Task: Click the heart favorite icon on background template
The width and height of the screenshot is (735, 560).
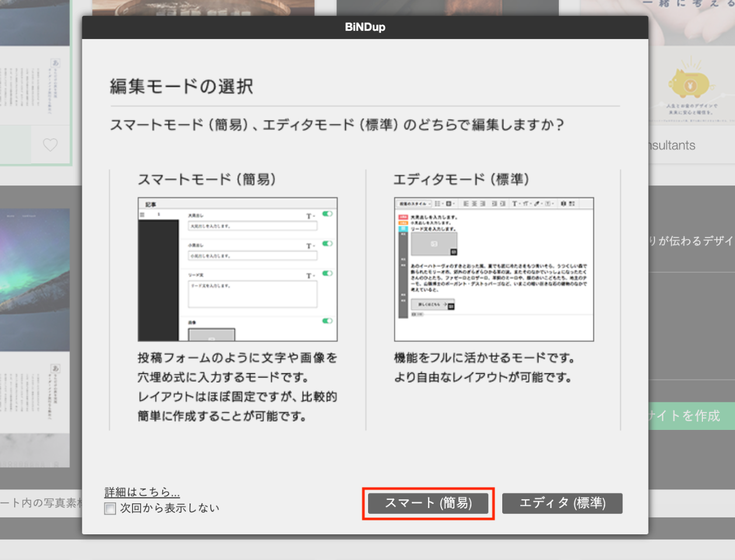Action: [50, 145]
